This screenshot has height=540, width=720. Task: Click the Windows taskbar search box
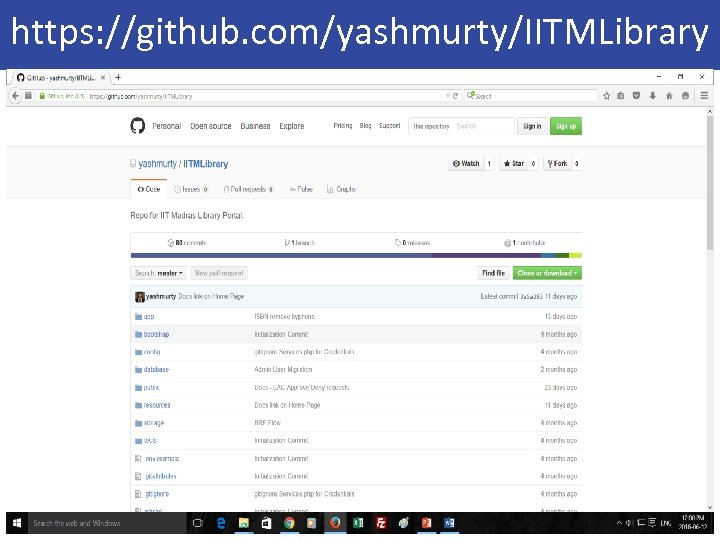tap(107, 523)
